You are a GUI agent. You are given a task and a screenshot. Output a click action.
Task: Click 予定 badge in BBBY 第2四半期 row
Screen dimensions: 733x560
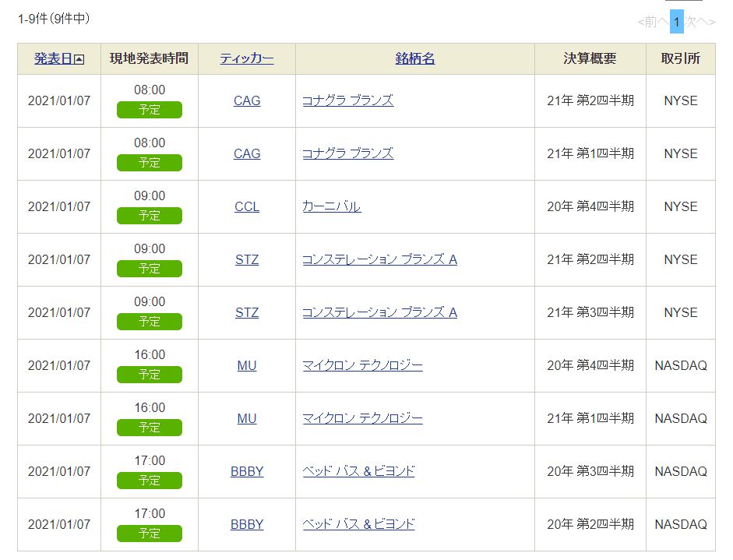tap(150, 534)
